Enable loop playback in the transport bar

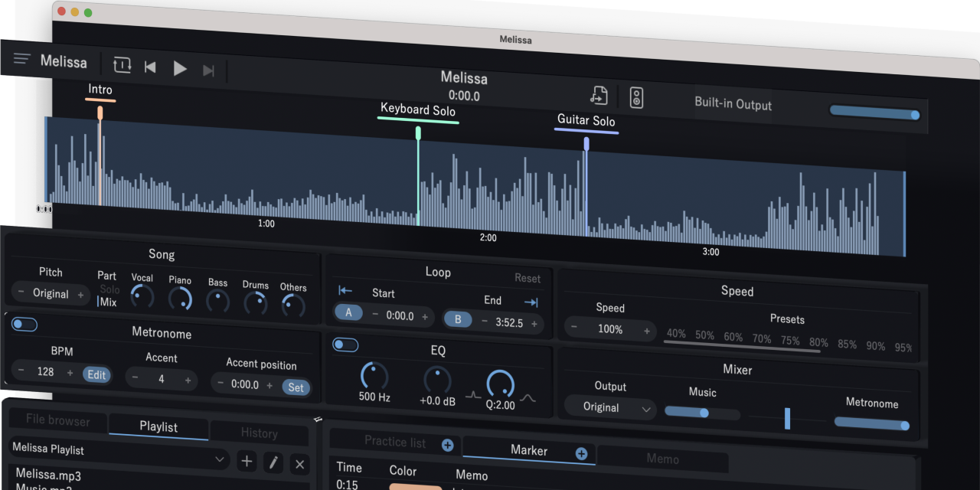(x=122, y=66)
